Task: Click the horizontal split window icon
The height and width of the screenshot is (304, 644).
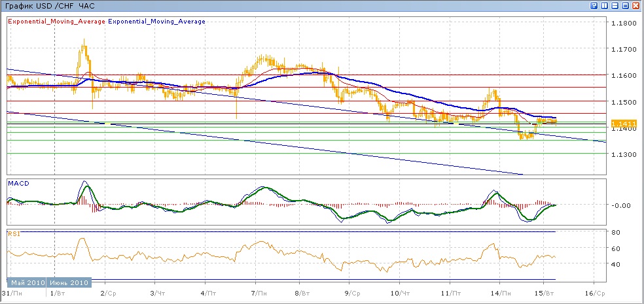Action: click(615, 5)
